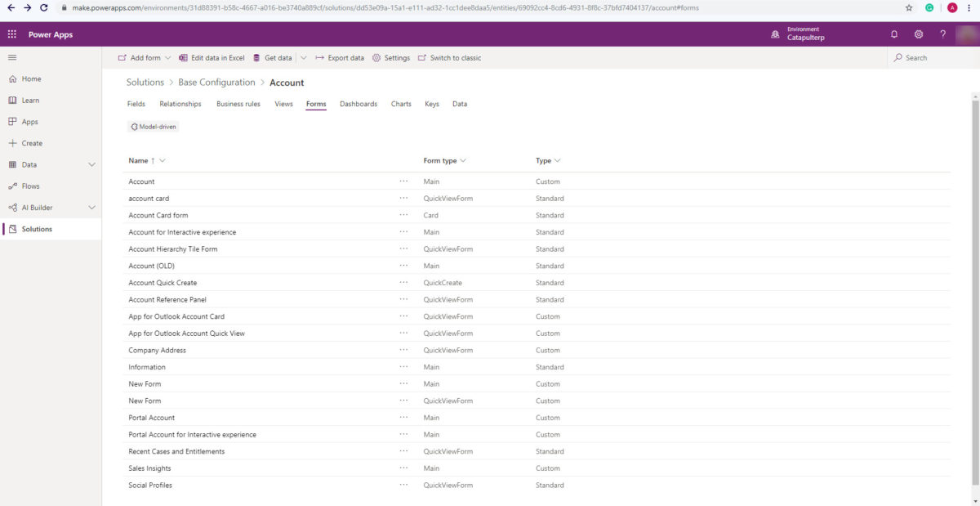Screen dimensions: 980x506
Task: Open more options for Sales Insights
Action: click(x=403, y=468)
